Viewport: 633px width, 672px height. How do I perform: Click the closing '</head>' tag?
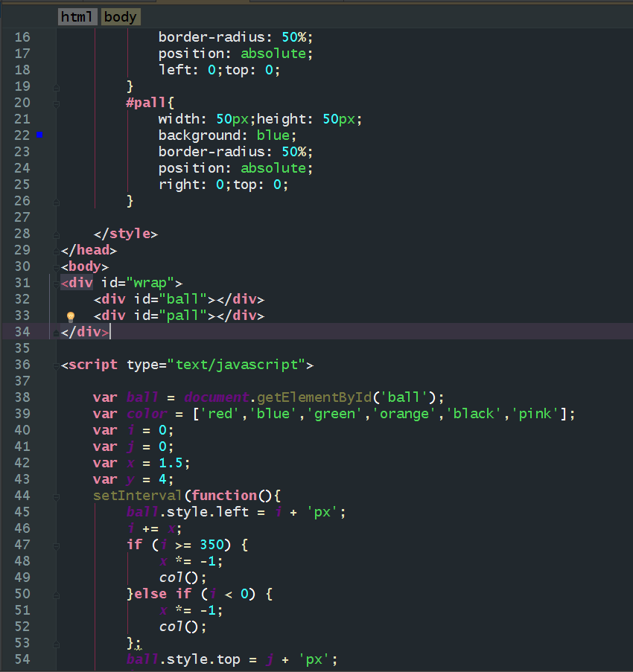click(x=89, y=250)
